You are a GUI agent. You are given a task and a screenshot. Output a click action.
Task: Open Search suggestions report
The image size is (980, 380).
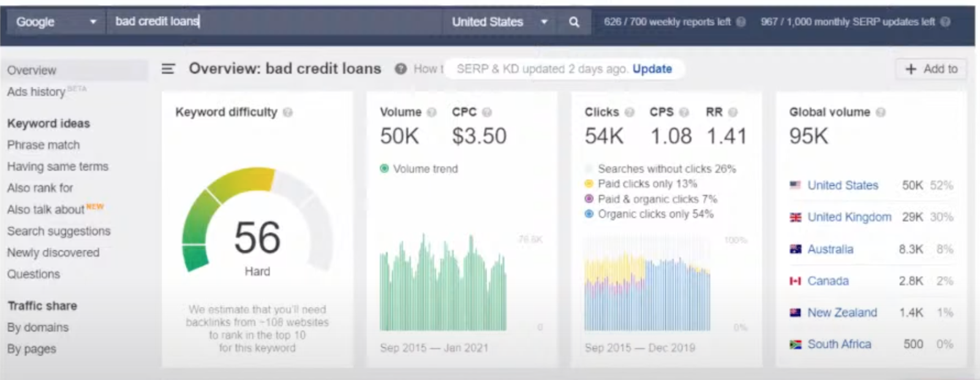pyautogui.click(x=59, y=231)
